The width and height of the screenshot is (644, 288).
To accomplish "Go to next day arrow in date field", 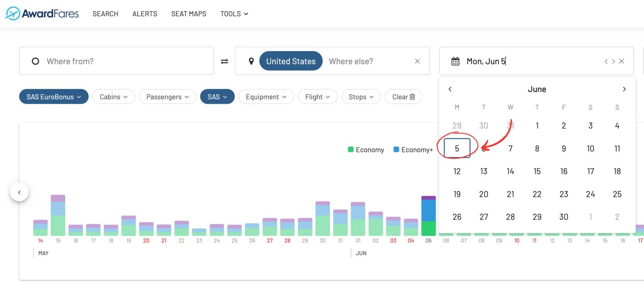I will point(613,61).
